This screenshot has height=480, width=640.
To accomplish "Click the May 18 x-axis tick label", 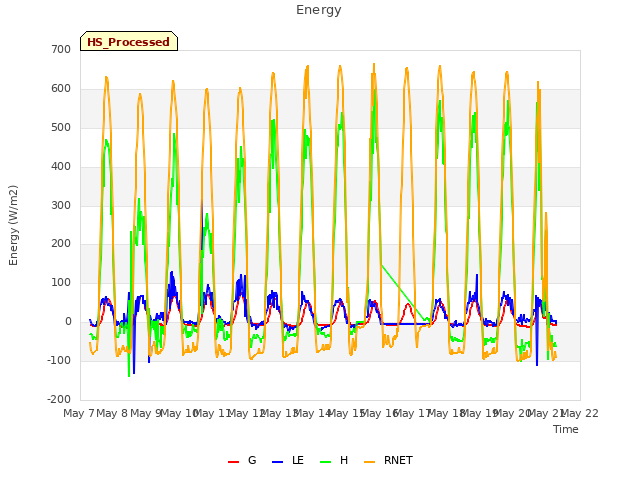I will pos(446,413).
